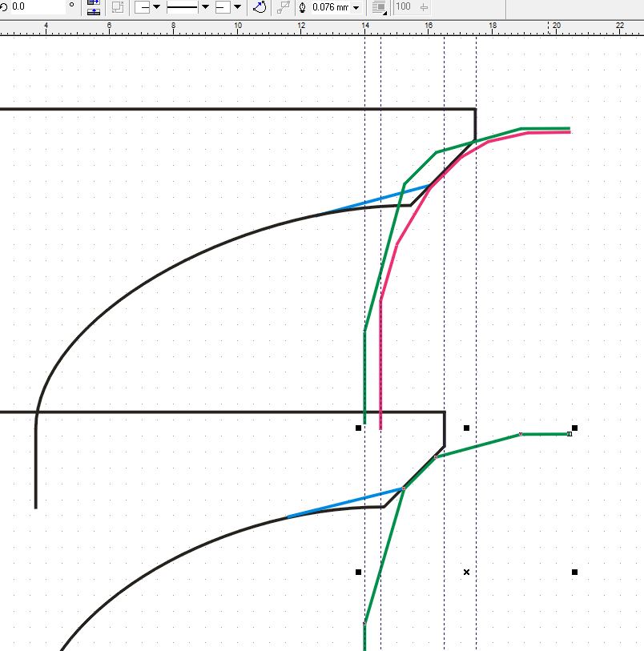This screenshot has width=644, height=651.
Task: Open the start arrowhead selector dropdown
Action: click(156, 6)
